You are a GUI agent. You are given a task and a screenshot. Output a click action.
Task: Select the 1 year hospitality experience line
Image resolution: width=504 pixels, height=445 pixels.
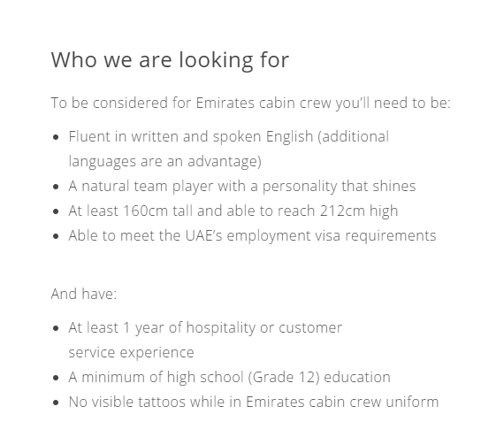pos(205,328)
